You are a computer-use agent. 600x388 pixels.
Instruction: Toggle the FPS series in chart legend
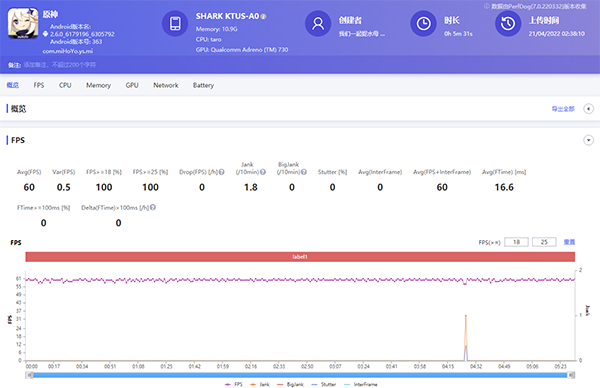click(x=234, y=384)
